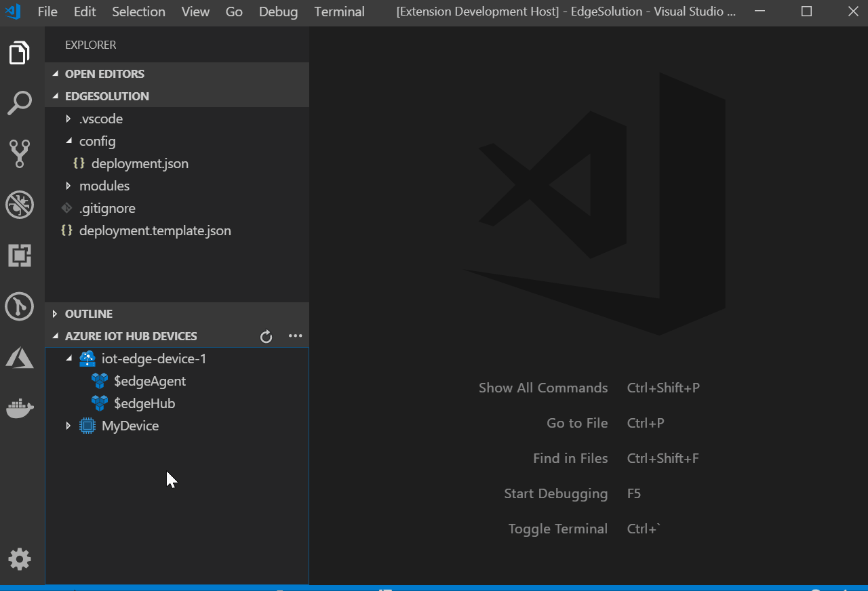Click the Go to File hint
868x591 pixels.
[x=577, y=423]
